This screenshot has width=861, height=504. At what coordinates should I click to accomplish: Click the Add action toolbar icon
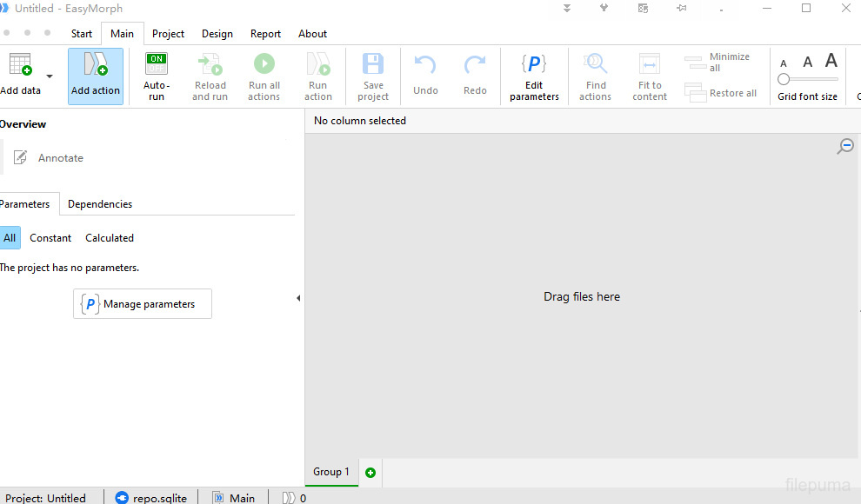point(95,66)
